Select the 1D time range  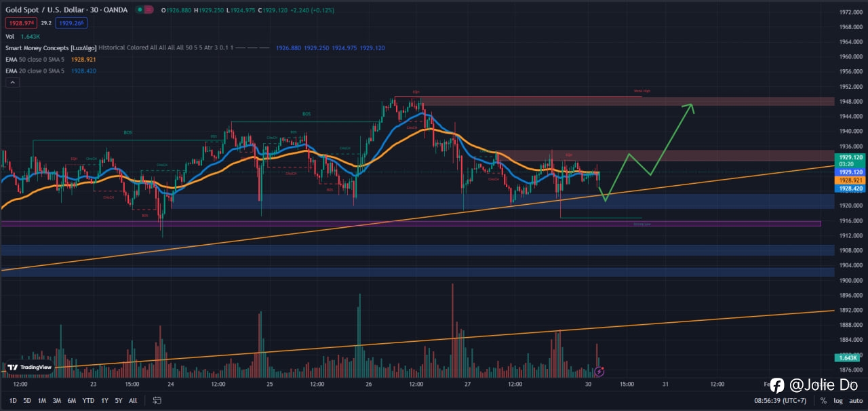(x=12, y=401)
